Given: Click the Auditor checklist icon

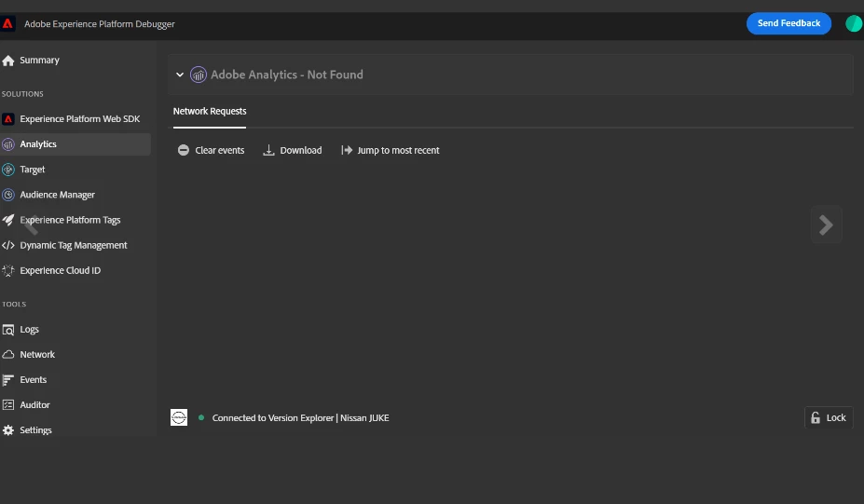Looking at the screenshot, I should (7, 405).
